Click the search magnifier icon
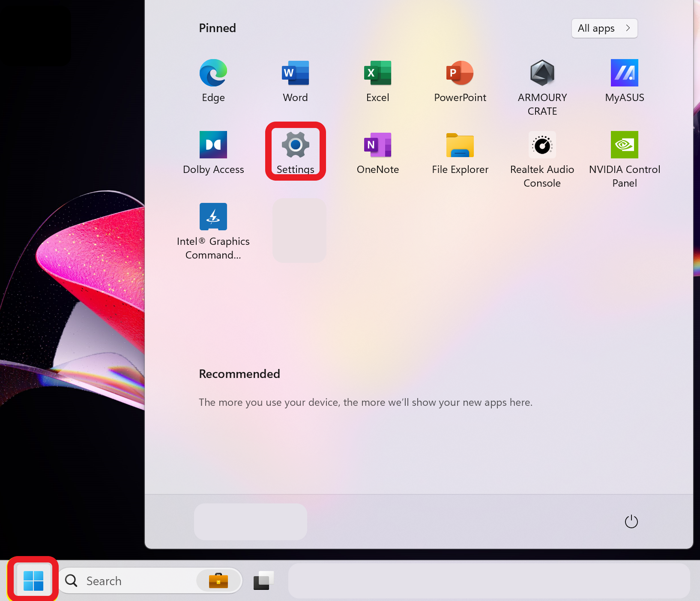Image resolution: width=700 pixels, height=601 pixels. coord(71,581)
